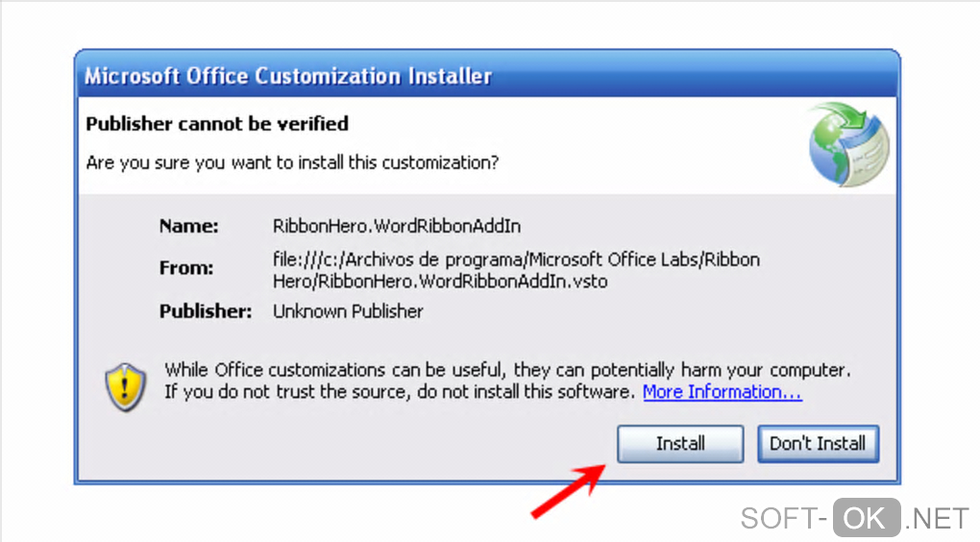
Task: Click the .NET text in the watermark
Action: (937, 519)
